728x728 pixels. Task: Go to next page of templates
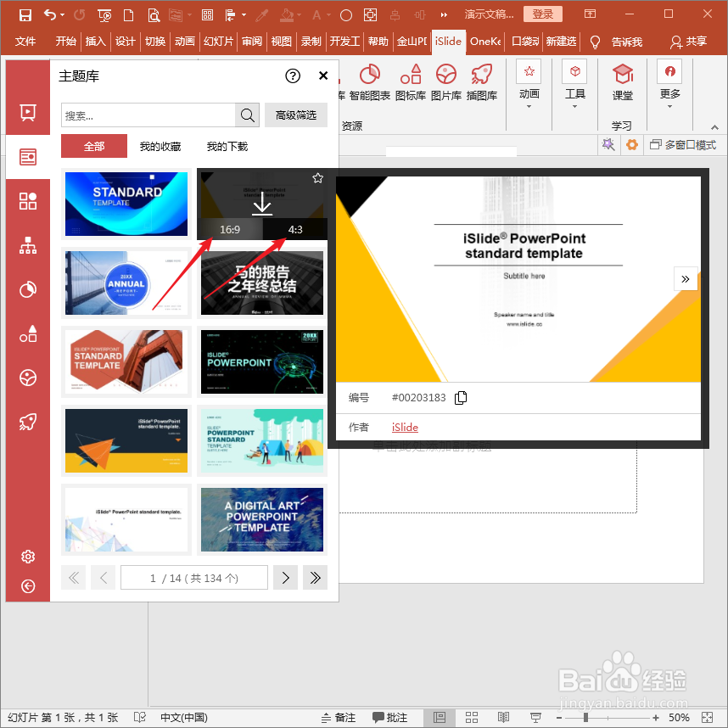tap(285, 578)
